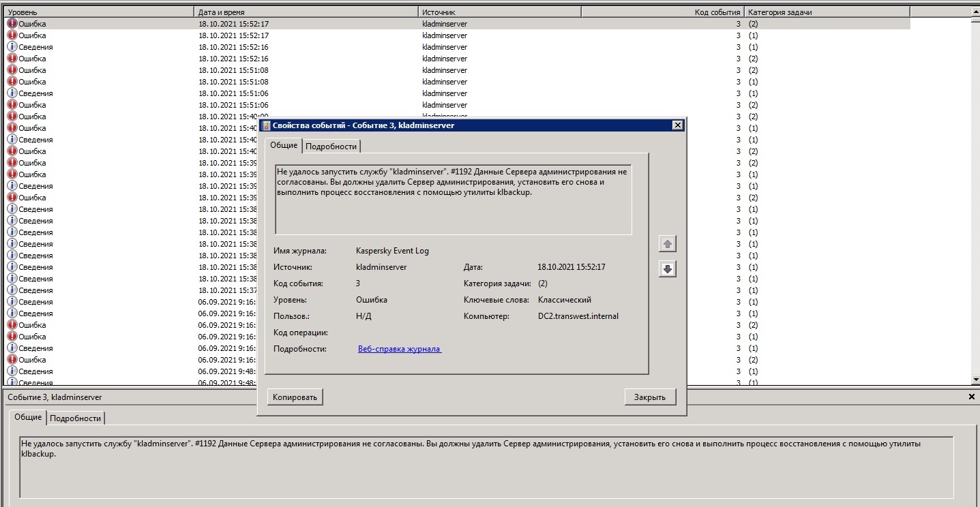Switch to Подробности tab in bottom pane

coord(75,418)
